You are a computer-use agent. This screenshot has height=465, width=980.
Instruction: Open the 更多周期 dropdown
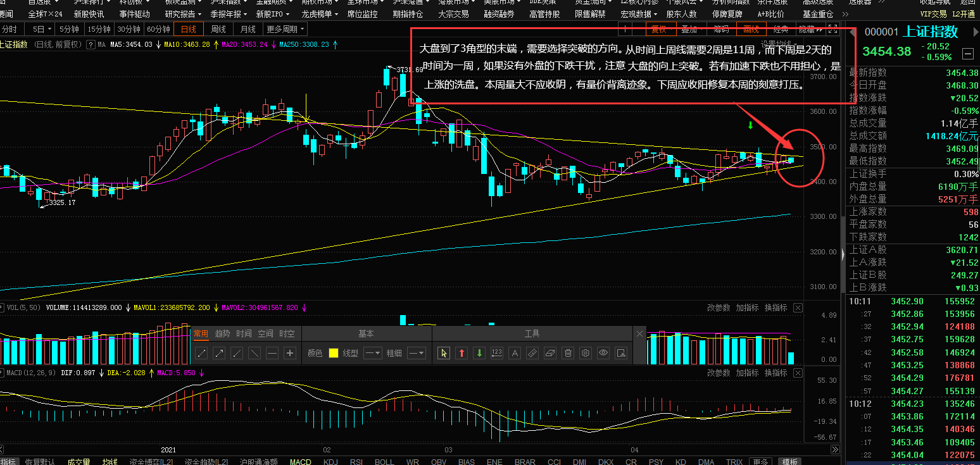(285, 29)
